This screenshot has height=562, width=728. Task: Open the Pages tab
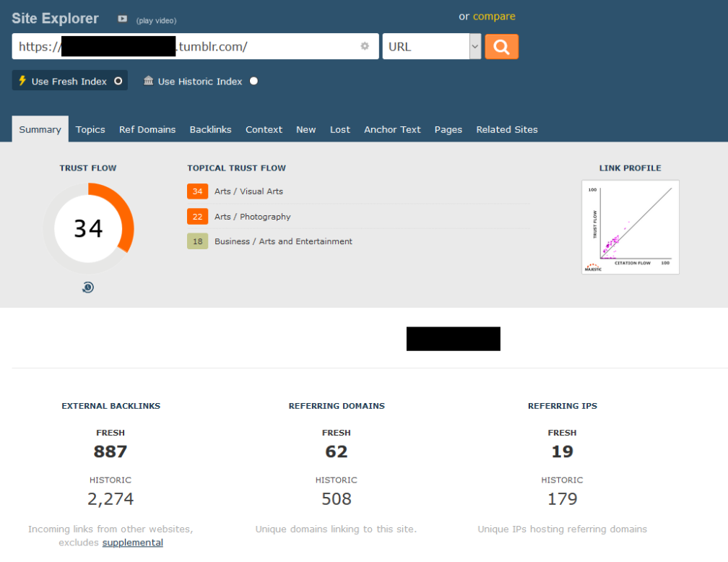pyautogui.click(x=448, y=129)
